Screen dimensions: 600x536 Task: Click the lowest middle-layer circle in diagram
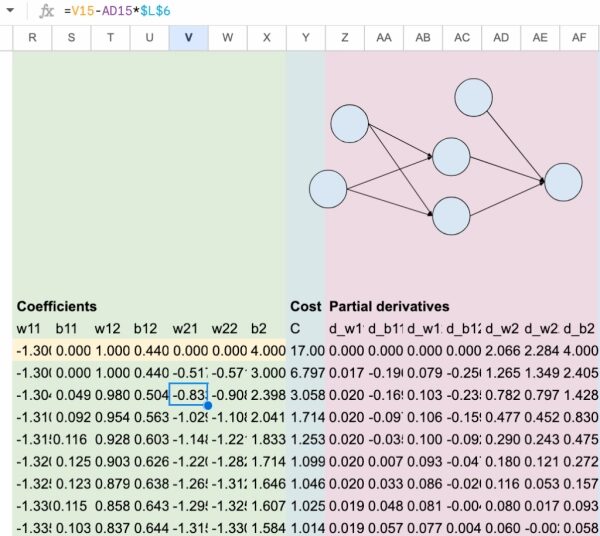coord(451,215)
